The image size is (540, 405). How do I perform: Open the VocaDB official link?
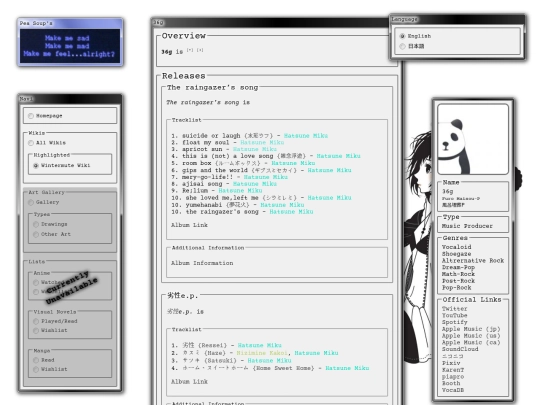453,390
